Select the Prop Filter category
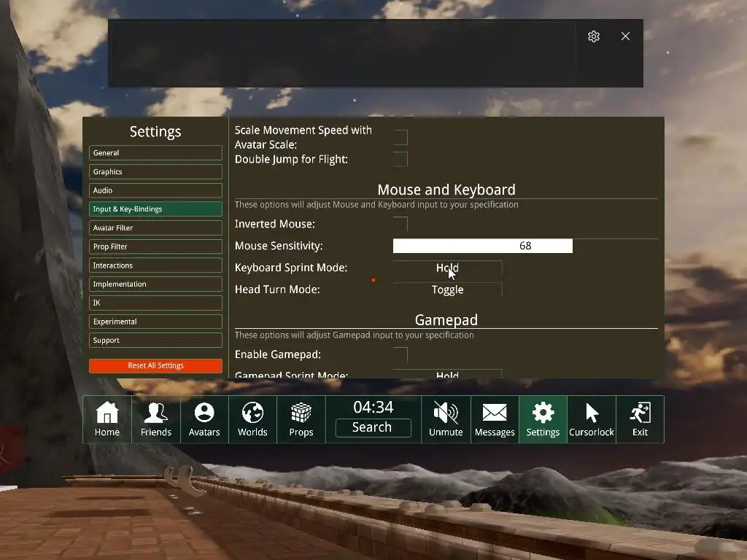747x560 pixels. 156,246
